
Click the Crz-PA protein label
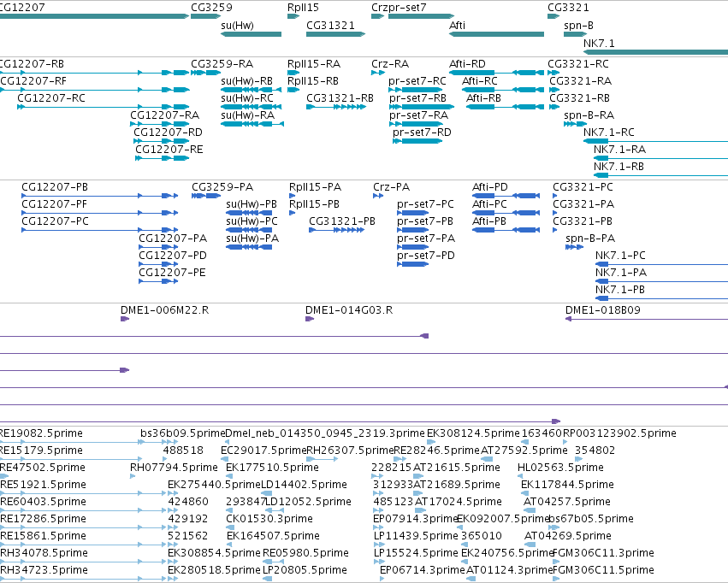[x=392, y=187]
